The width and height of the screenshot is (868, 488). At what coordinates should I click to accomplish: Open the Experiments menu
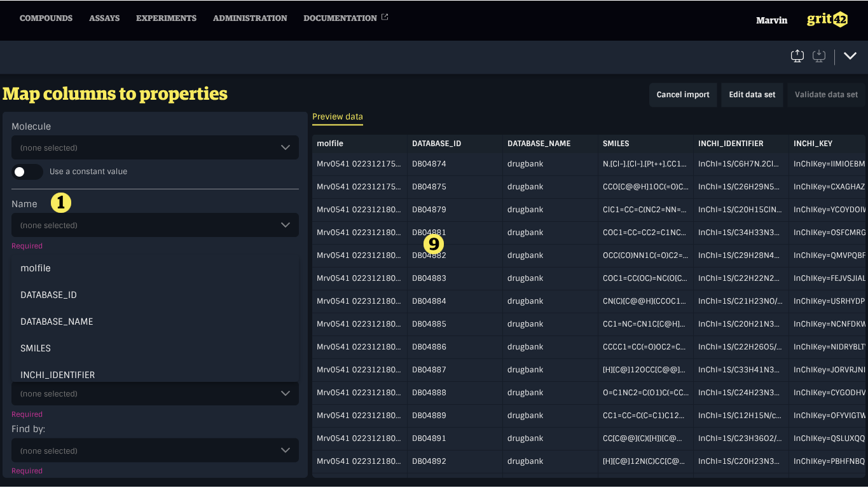(166, 18)
